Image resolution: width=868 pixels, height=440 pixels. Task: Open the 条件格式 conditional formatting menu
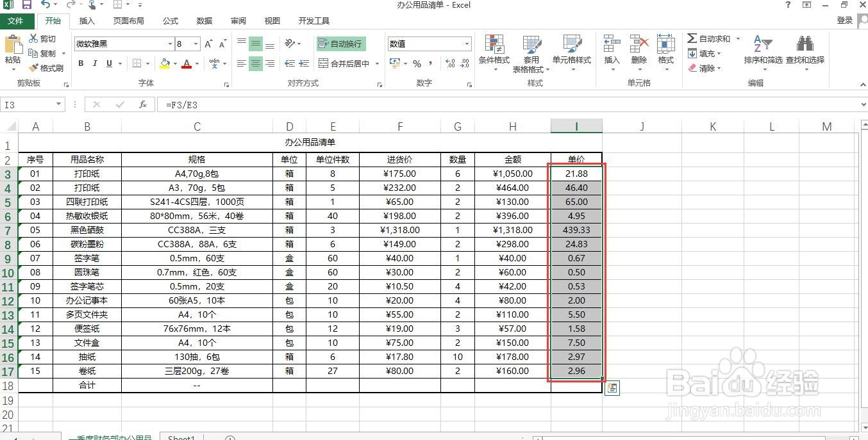pos(494,51)
